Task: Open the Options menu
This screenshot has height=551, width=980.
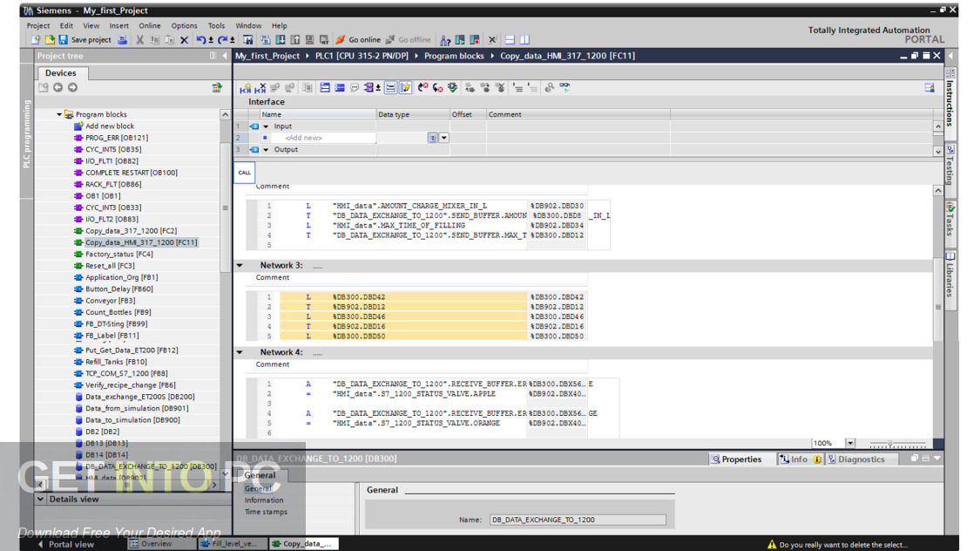Action: pos(184,25)
